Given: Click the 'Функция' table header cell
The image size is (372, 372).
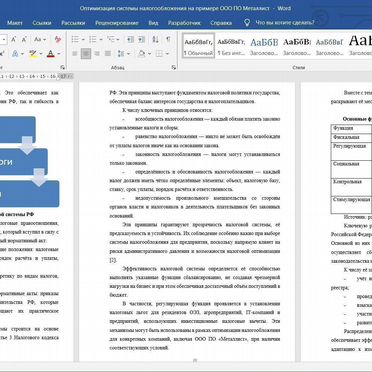Looking at the screenshot, I should [x=351, y=128].
